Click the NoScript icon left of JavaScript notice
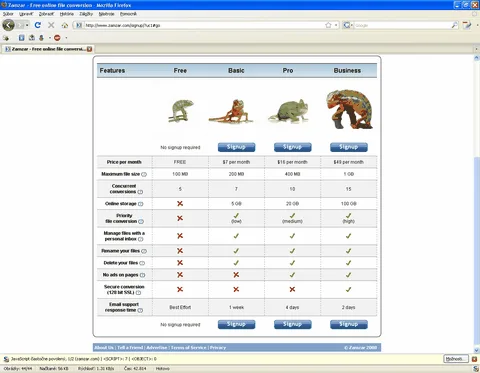This screenshot has height=373, width=480. tap(6, 359)
